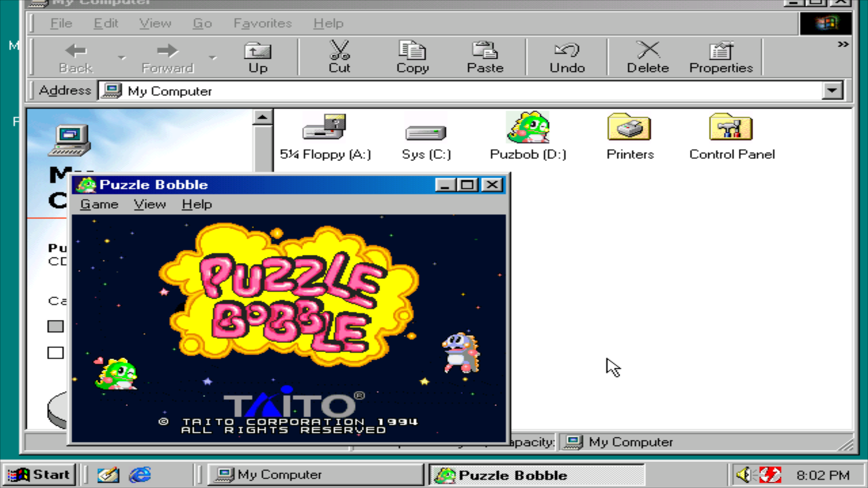The image size is (868, 488).
Task: Click the Edit menu in My Computer
Action: click(x=105, y=23)
